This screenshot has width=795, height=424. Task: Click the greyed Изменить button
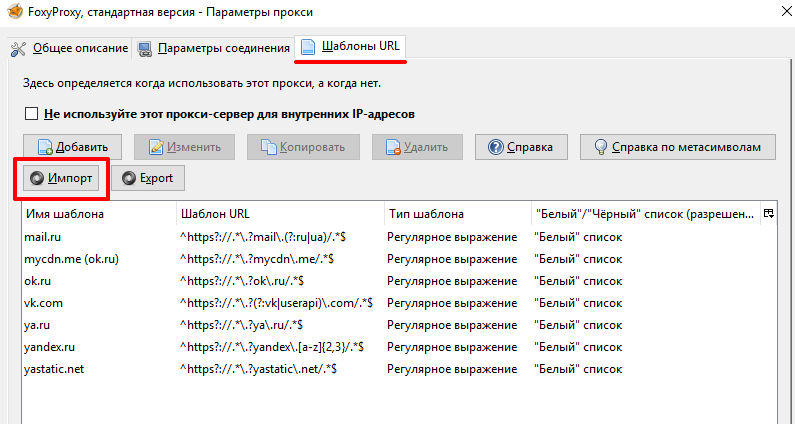(185, 147)
